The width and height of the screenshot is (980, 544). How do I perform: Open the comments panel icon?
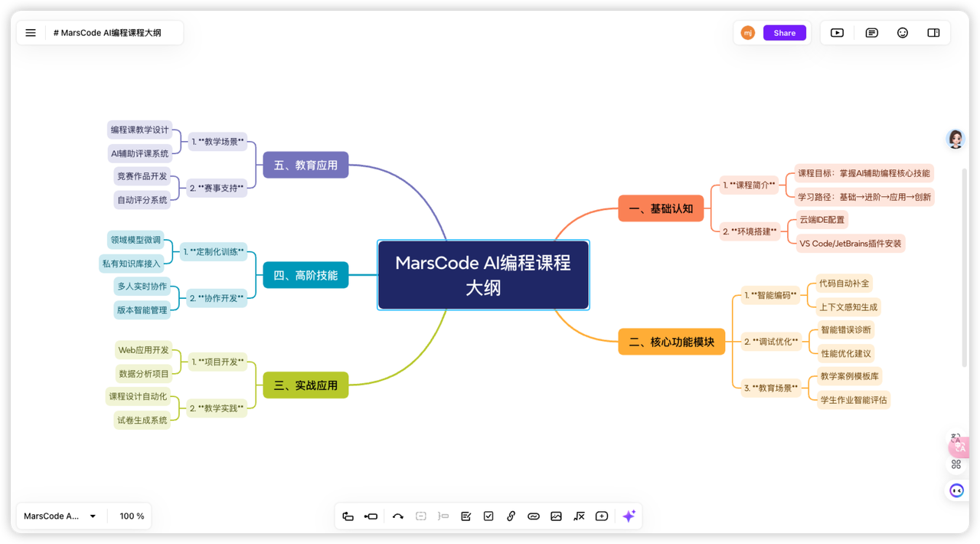coord(871,33)
